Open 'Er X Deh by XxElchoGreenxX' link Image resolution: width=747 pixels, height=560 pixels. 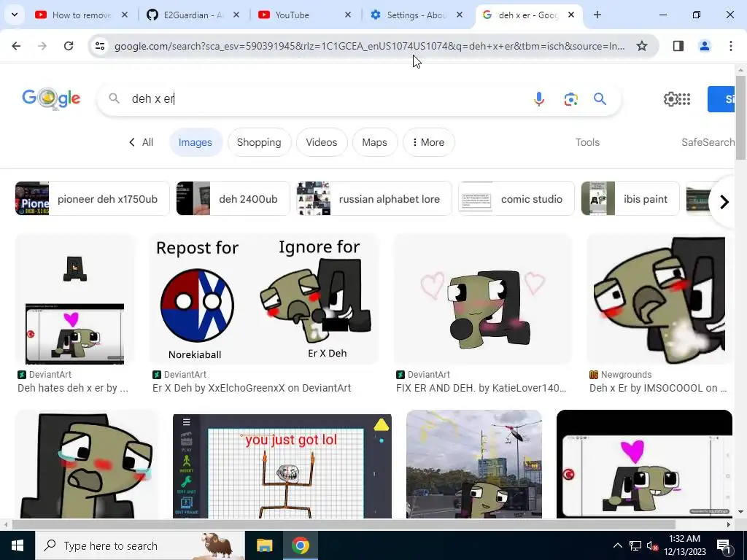252,388
